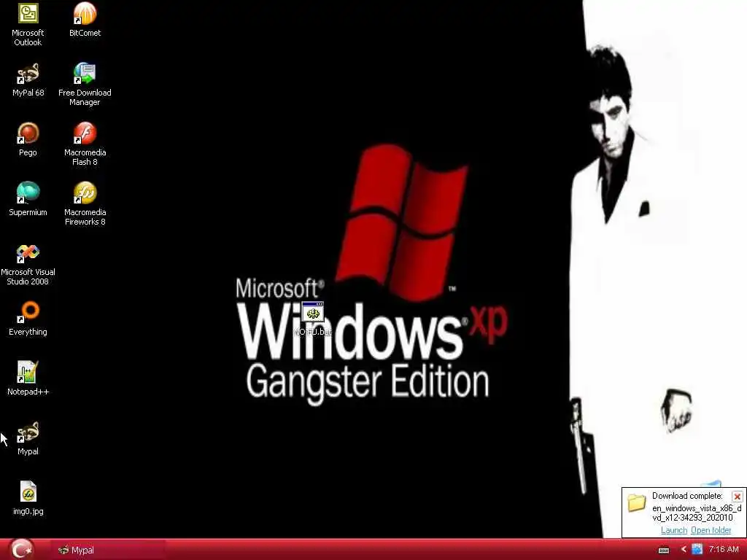
Task: Select the Macromedia Fireworks 8 shortcut
Action: tap(85, 204)
